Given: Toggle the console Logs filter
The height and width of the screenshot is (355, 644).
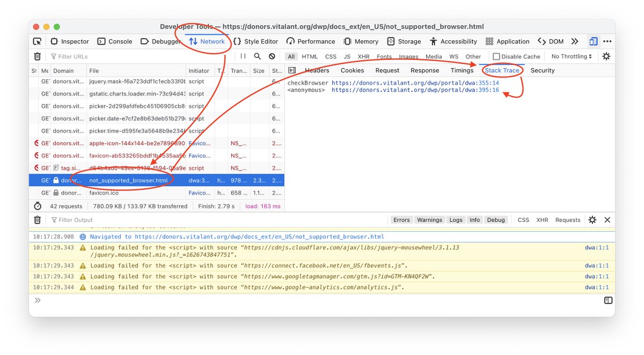Looking at the screenshot, I should point(456,220).
